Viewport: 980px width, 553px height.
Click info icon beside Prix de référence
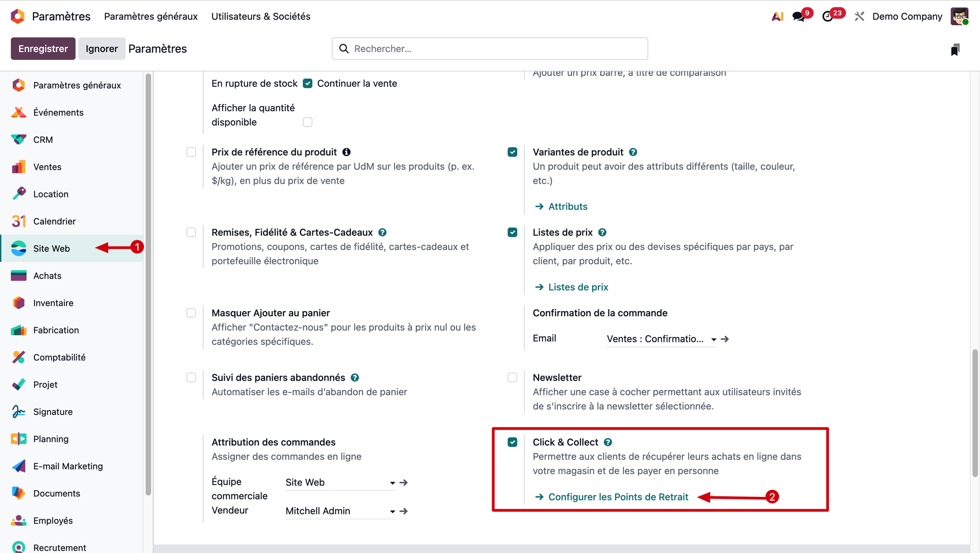pyautogui.click(x=347, y=152)
